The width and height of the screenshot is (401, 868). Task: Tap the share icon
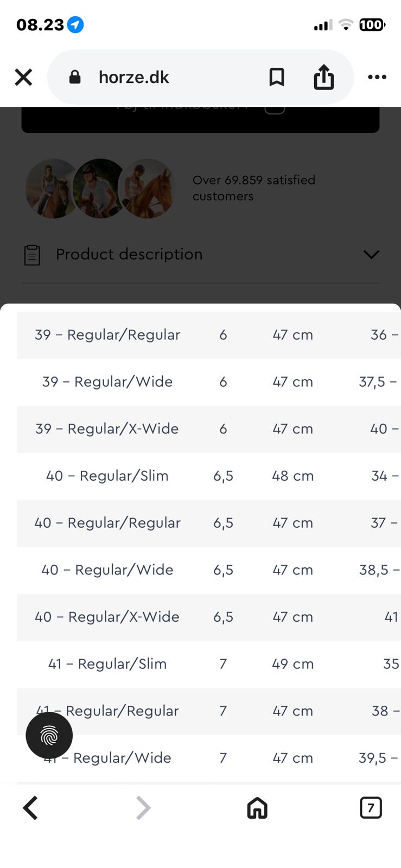point(324,77)
